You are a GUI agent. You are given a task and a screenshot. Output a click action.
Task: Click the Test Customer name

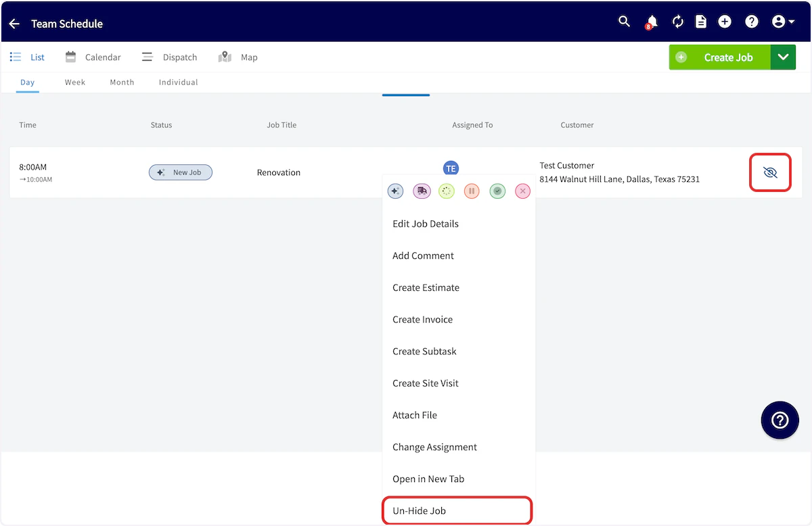[567, 165]
